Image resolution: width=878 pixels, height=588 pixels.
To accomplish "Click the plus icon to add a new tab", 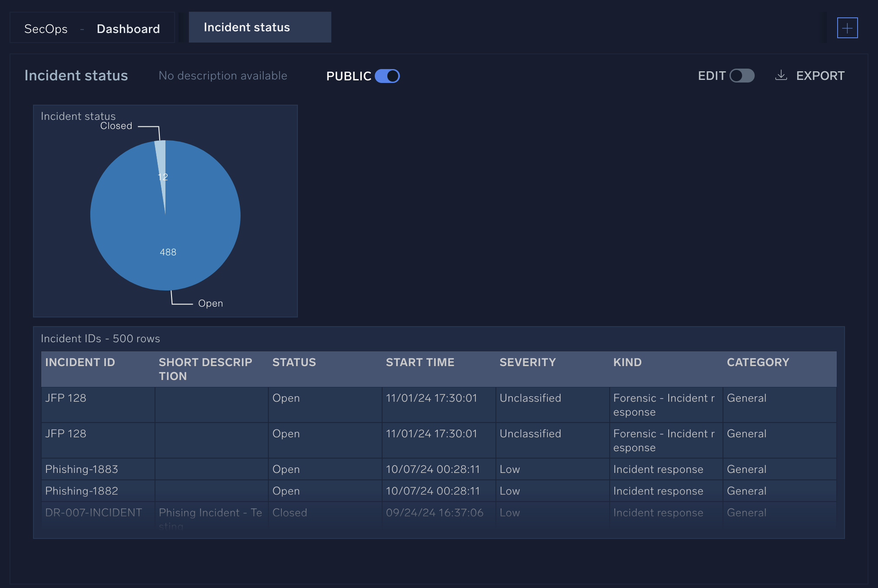I will (847, 28).
